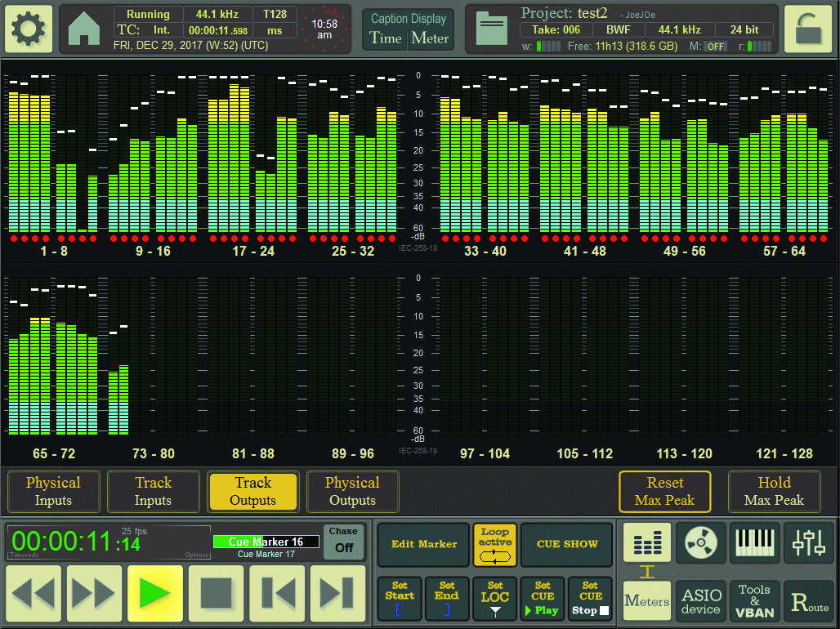Click the write buffer level indicator
Screen dimensions: 840x629
tap(548, 47)
